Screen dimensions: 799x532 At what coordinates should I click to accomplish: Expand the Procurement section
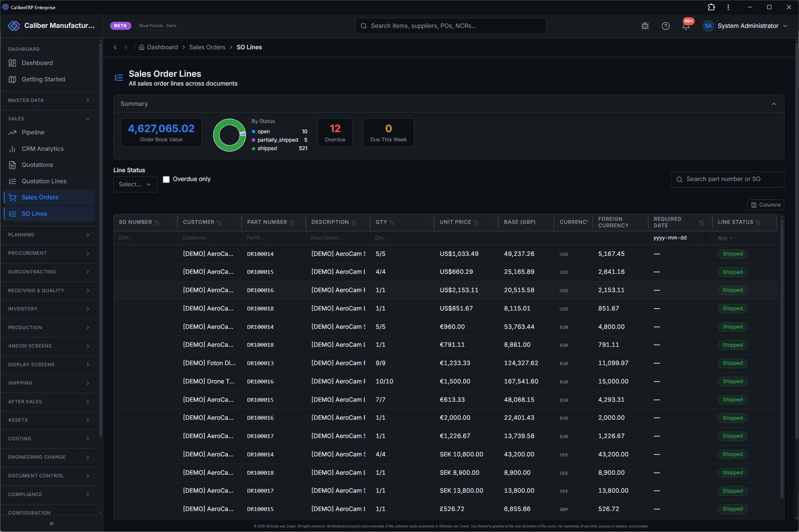[x=50, y=253]
